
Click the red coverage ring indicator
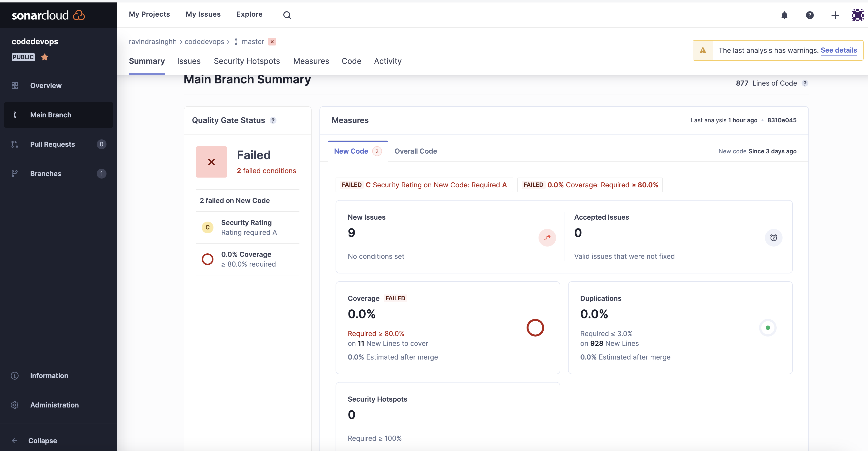coord(535,327)
